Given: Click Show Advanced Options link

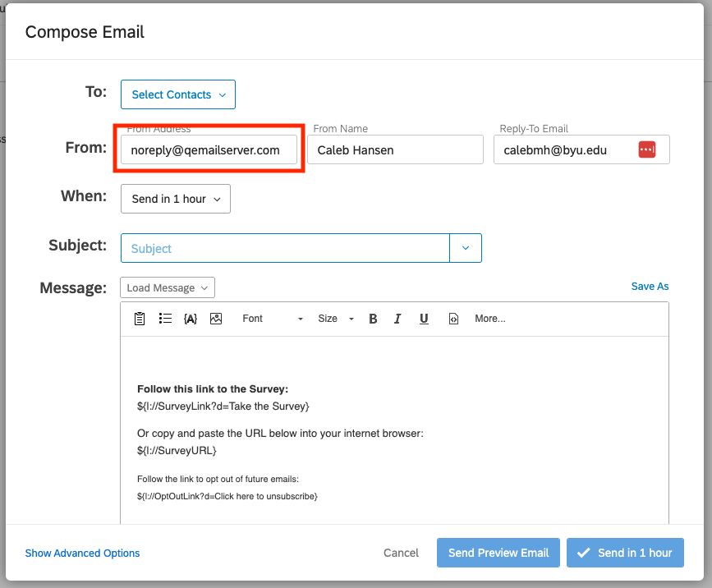Looking at the screenshot, I should point(82,554).
